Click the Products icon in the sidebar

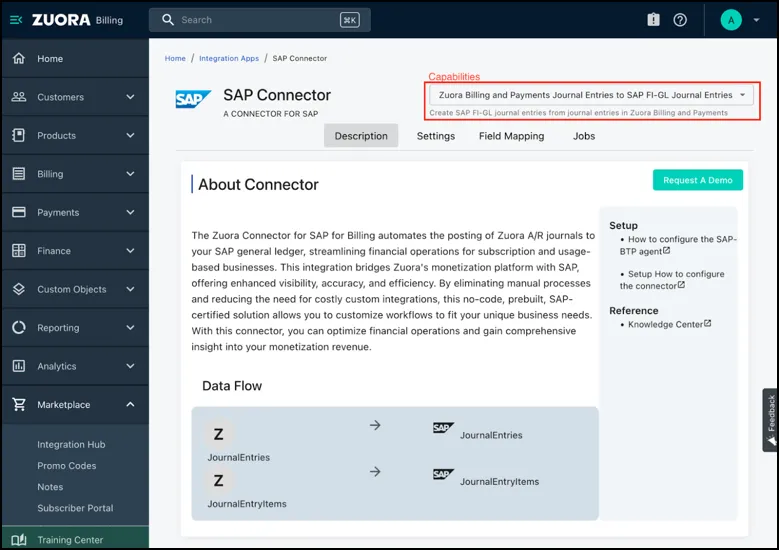tap(19, 135)
